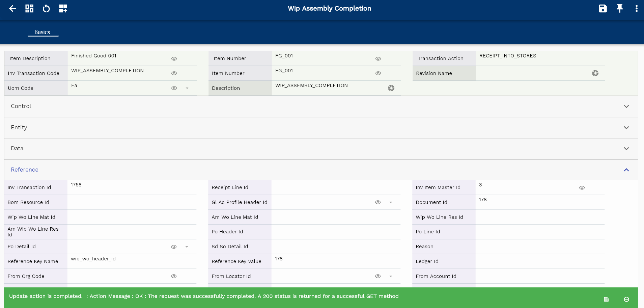Expand the Entity section
This screenshot has height=308, width=644.
[x=626, y=128]
